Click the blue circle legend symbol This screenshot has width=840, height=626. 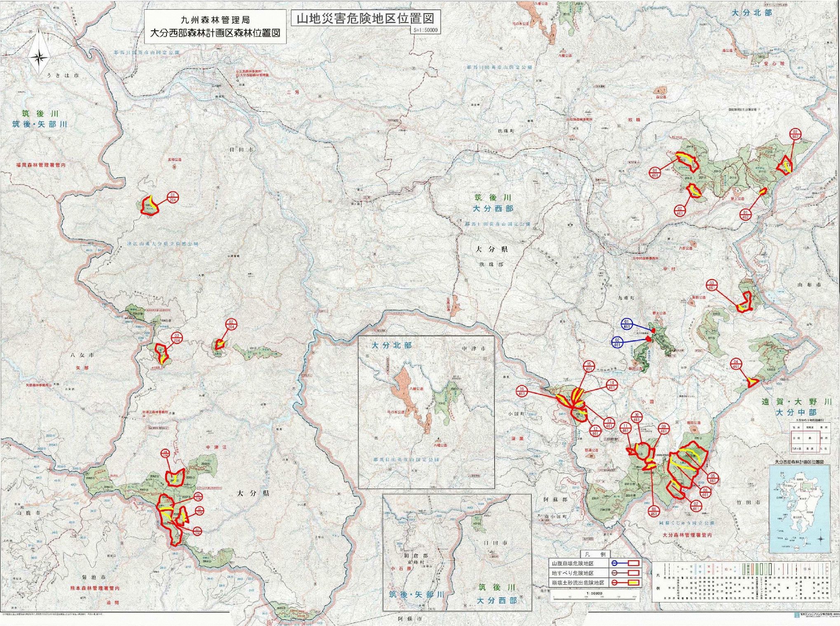(x=614, y=563)
